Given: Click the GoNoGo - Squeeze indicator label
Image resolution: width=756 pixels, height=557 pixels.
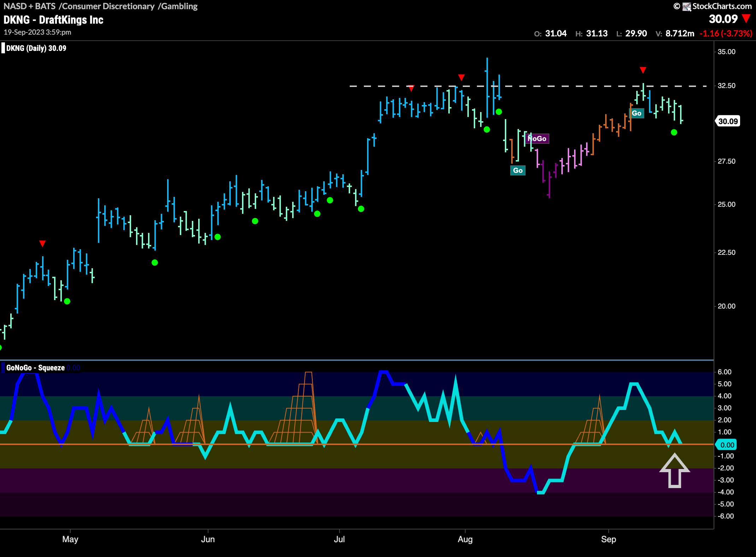Looking at the screenshot, I should tap(35, 368).
